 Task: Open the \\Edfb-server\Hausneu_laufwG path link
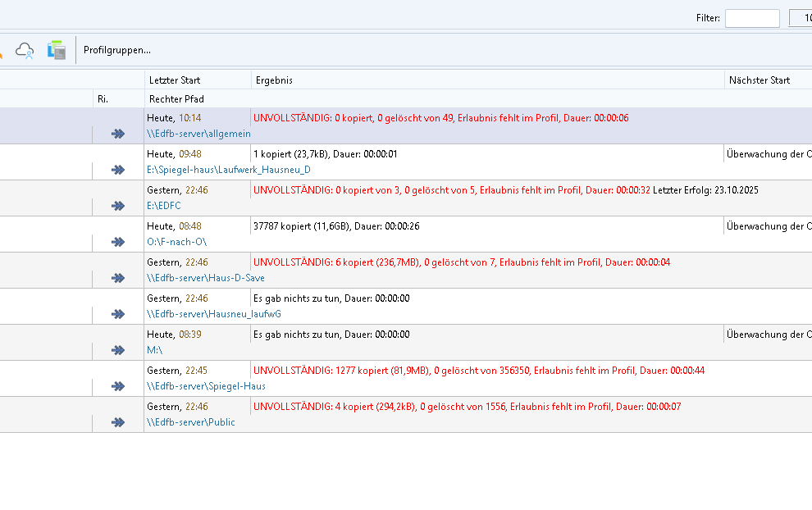[x=214, y=314]
